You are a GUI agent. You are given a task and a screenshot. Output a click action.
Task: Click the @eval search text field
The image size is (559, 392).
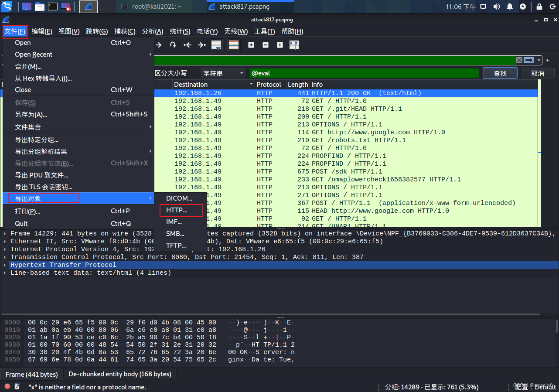coord(364,73)
